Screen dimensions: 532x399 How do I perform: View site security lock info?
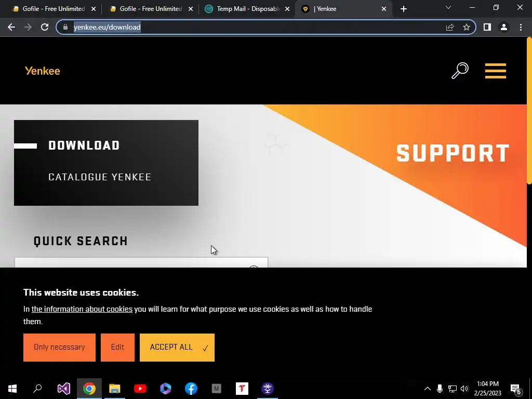65,27
